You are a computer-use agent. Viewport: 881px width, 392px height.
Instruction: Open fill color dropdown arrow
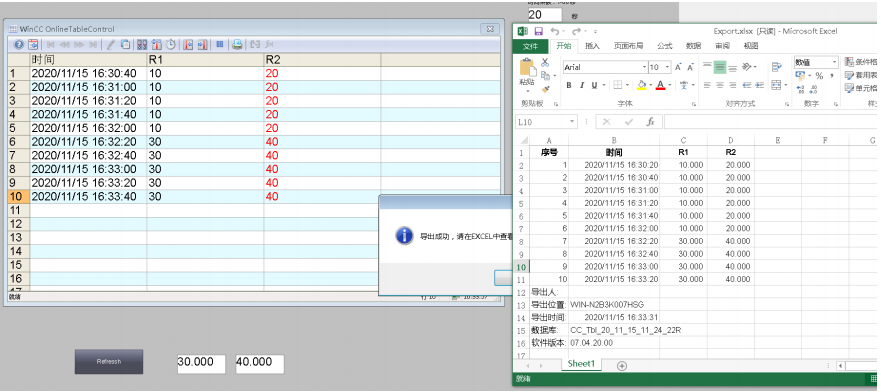click(x=651, y=85)
